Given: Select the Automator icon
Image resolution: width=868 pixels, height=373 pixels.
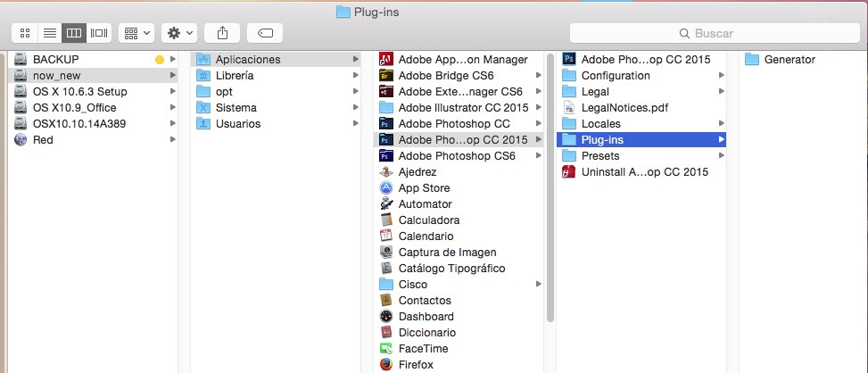Looking at the screenshot, I should pyautogui.click(x=386, y=203).
